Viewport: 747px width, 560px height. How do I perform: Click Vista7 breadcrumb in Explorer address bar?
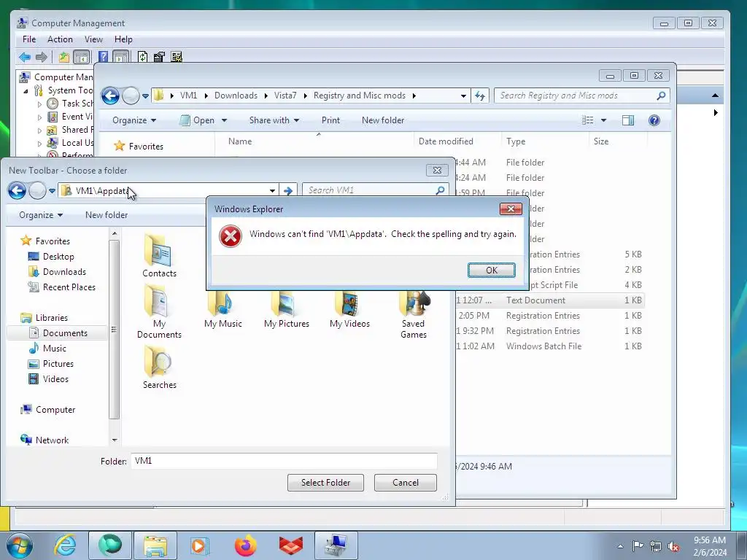285,96
